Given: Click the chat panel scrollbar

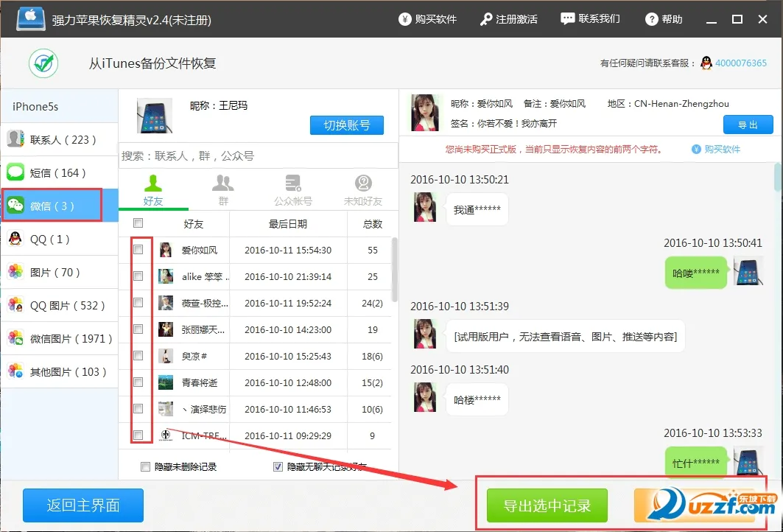Looking at the screenshot, I should coord(778,177).
